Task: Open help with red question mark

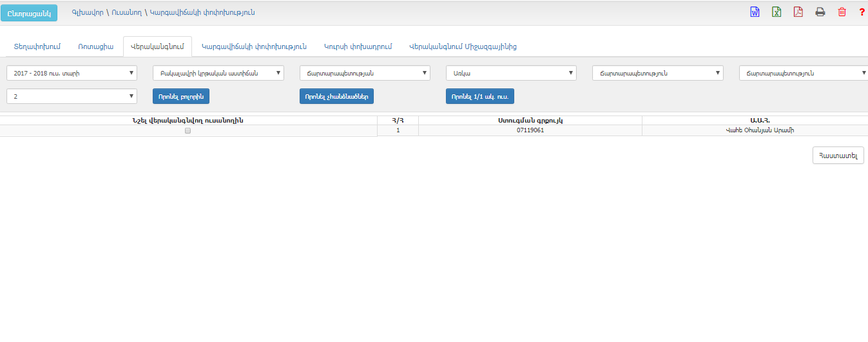Action: pos(862,12)
